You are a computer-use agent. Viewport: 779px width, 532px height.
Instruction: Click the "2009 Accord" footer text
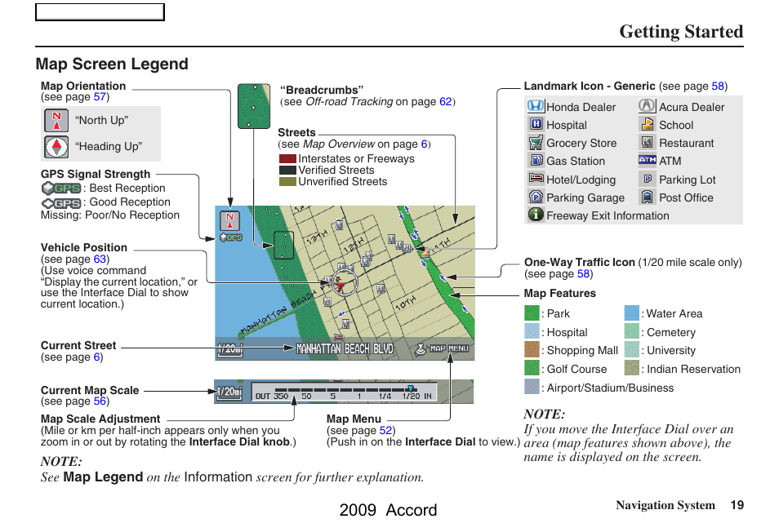[388, 510]
